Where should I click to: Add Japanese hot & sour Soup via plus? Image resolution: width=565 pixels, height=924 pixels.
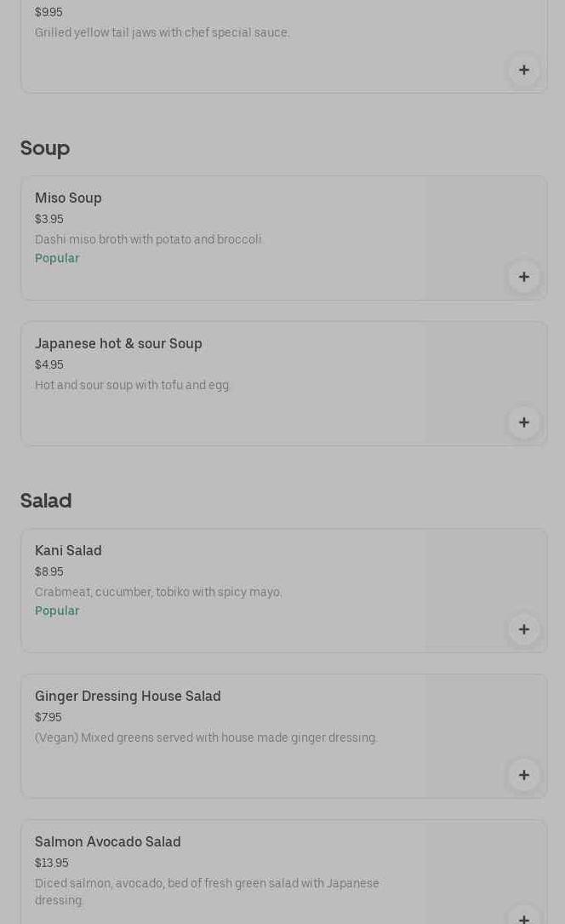pyautogui.click(x=524, y=422)
